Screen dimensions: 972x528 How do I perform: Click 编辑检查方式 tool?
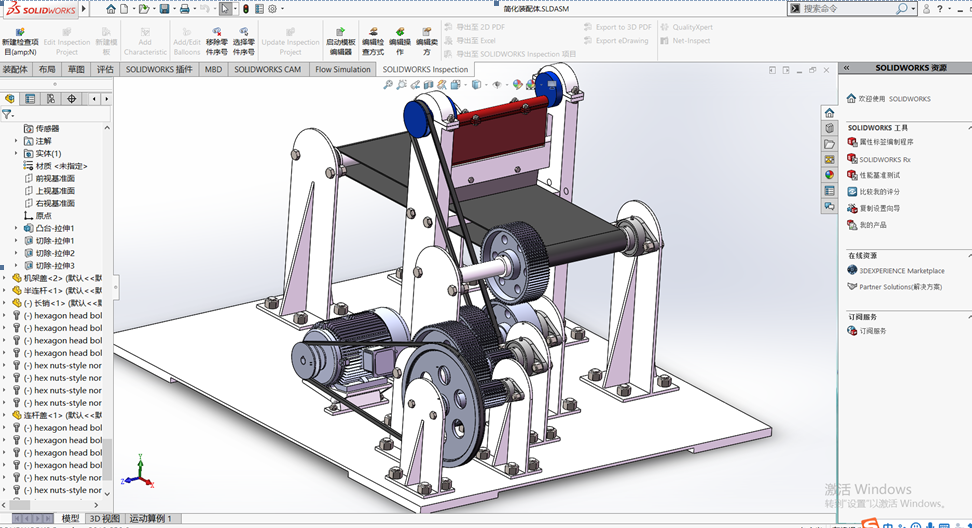[373, 42]
